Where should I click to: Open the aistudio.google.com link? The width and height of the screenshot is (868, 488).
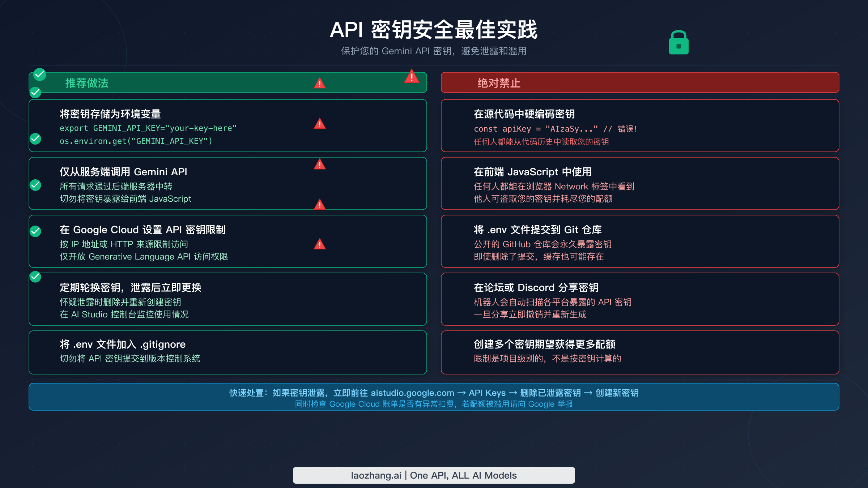point(412,393)
